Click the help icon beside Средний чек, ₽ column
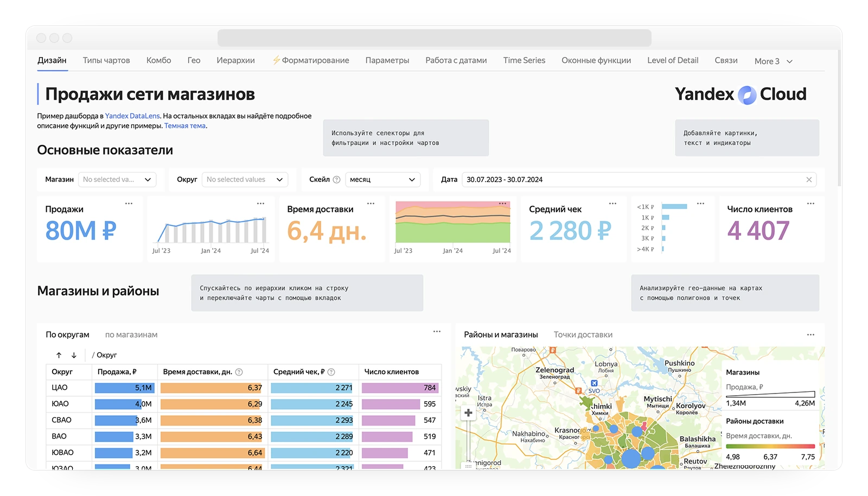The height and width of the screenshot is (496, 868). coord(331,372)
